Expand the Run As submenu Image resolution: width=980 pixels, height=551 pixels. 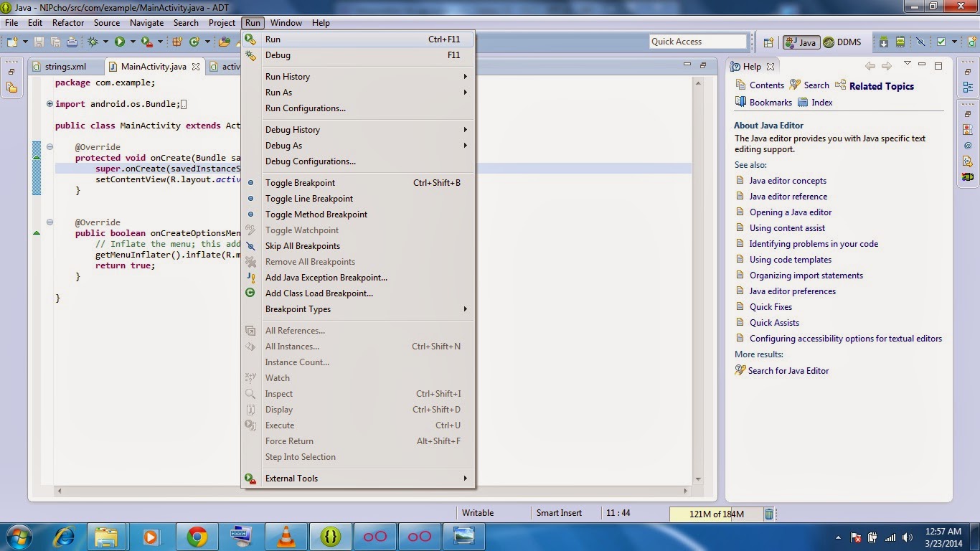358,93
